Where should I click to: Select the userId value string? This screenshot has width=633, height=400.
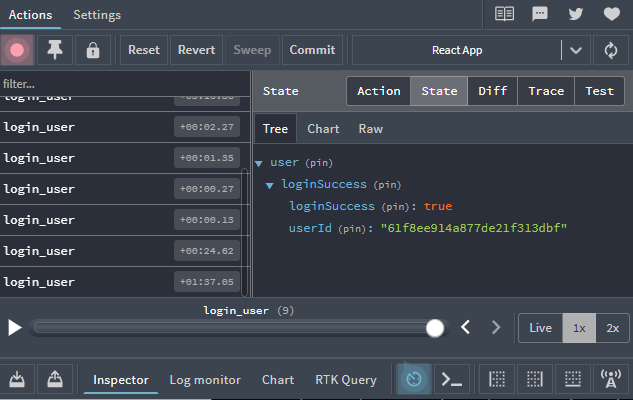(x=474, y=228)
